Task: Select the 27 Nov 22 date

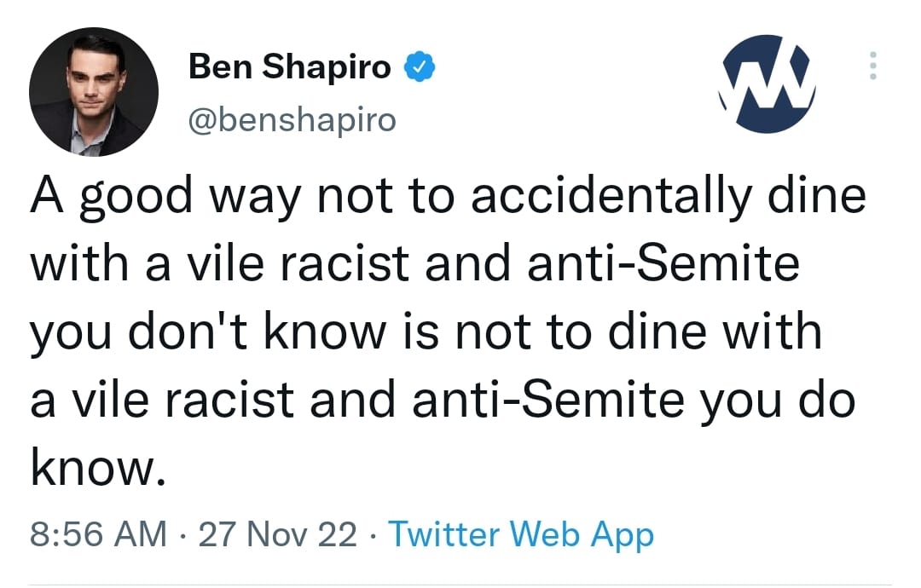Action: [x=278, y=535]
